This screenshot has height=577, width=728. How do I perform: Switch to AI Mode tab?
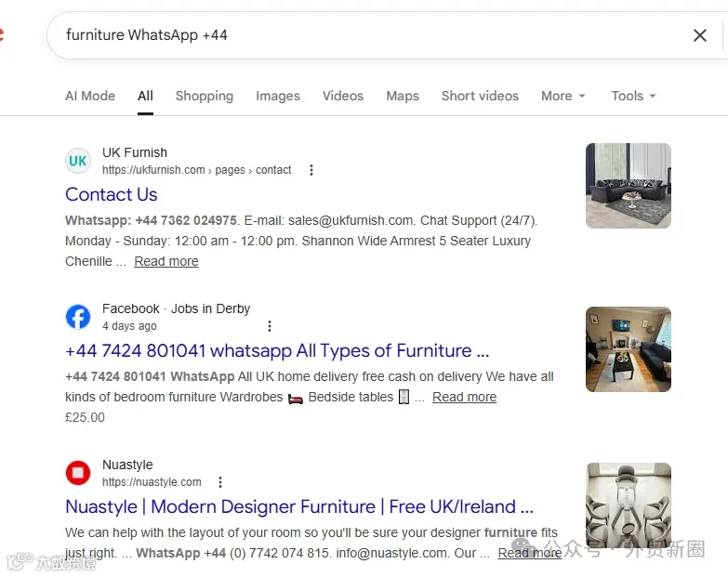[90, 96]
